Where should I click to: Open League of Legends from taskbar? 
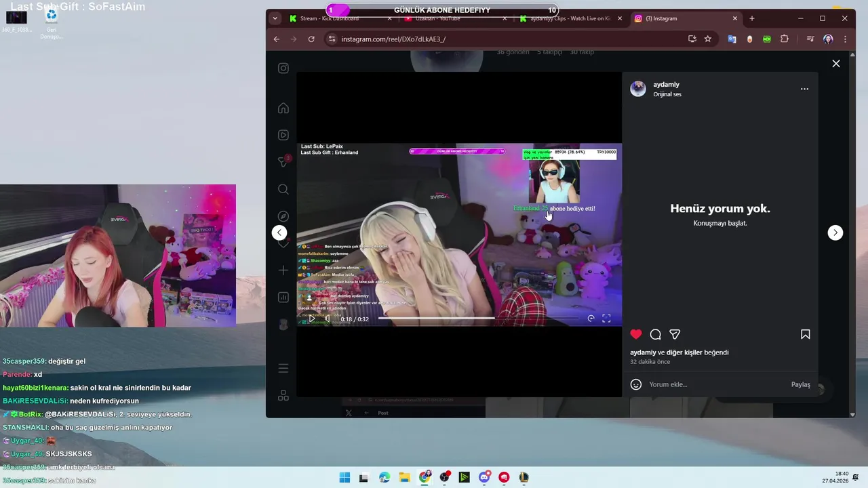[524, 477]
